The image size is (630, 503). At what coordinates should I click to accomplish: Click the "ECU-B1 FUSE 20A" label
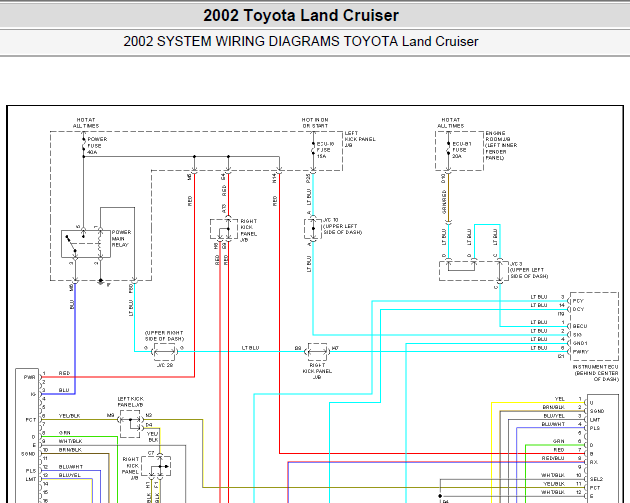point(462,150)
